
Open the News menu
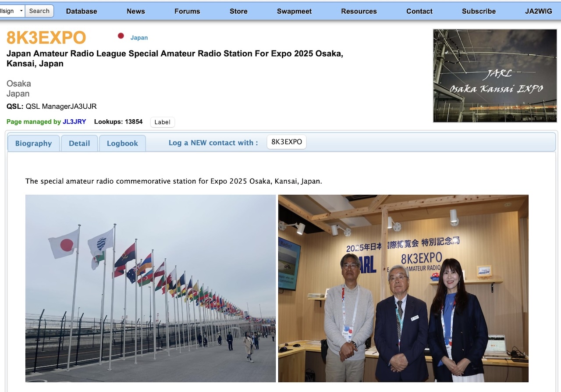136,11
